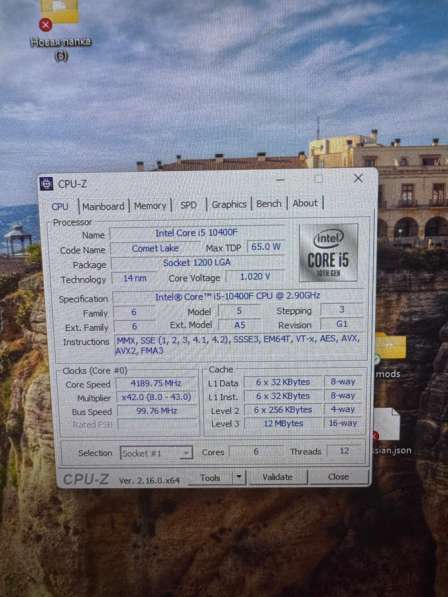This screenshot has width=448, height=597.
Task: Click the Bus Speed value '99.76 MHz'
Action: click(x=157, y=411)
